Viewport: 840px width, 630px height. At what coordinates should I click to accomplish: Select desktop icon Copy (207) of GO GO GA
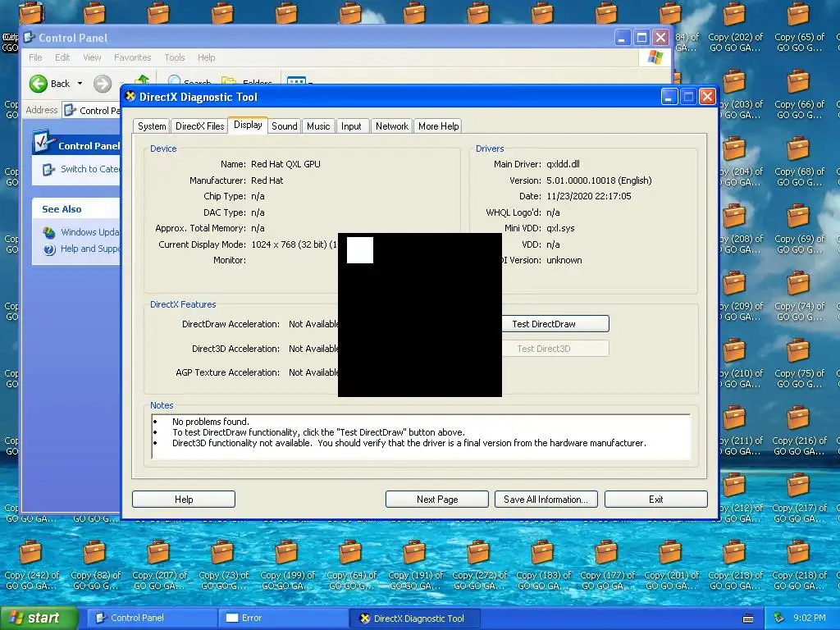coord(159,565)
